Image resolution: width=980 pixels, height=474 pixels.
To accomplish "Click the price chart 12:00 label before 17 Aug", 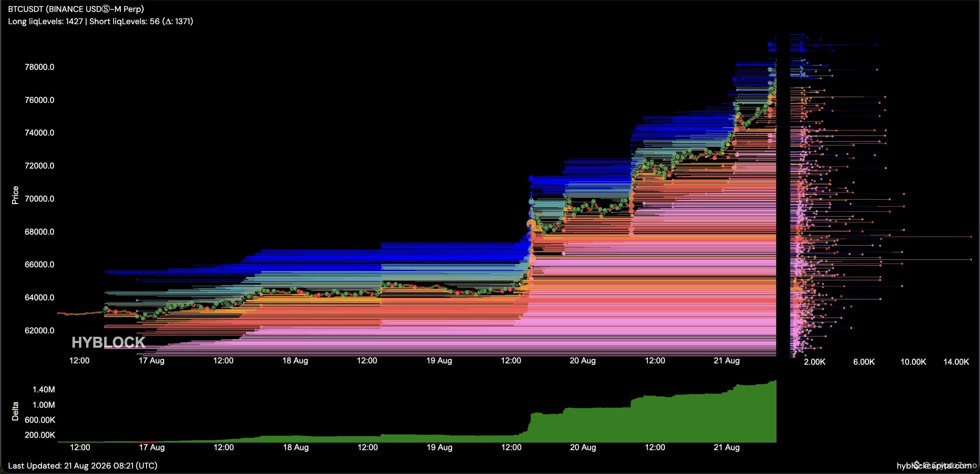I will point(80,361).
